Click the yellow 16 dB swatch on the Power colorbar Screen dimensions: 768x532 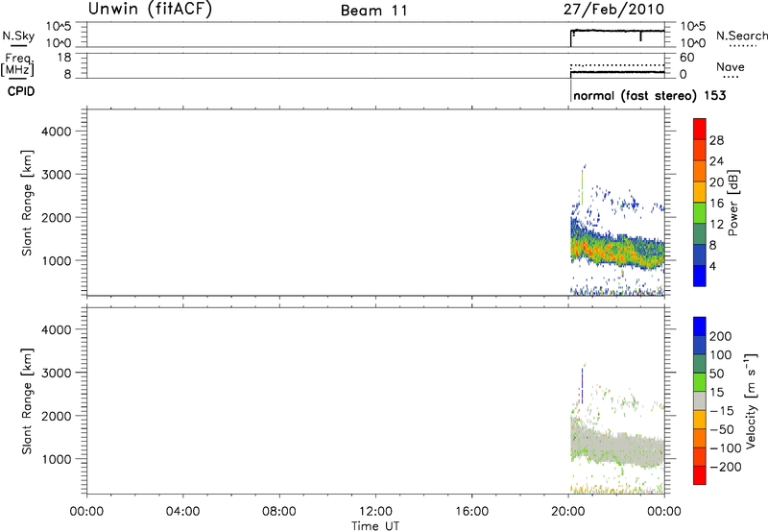click(x=700, y=191)
